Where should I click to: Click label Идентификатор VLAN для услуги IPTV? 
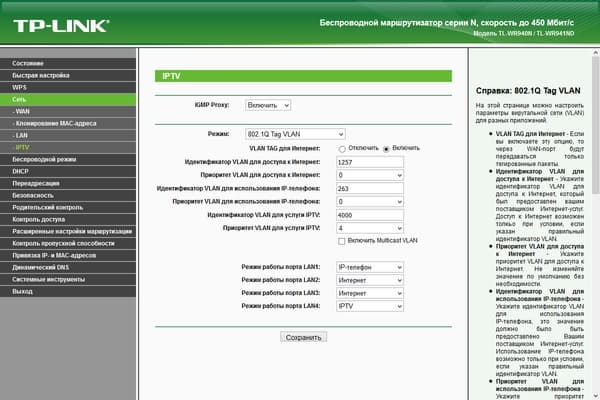click(264, 215)
